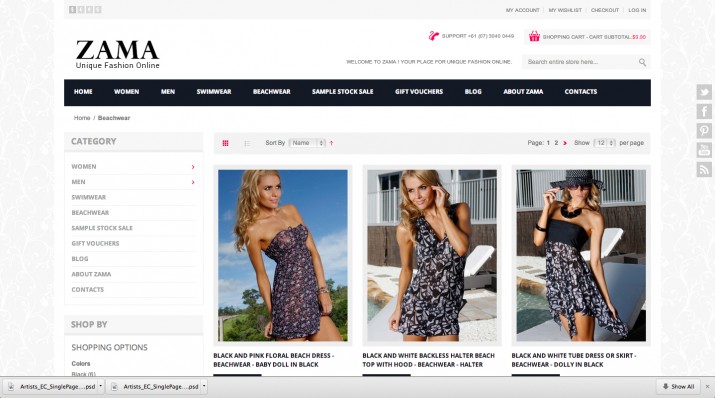Switch to grid view
The width and height of the screenshot is (715, 398).
click(225, 143)
